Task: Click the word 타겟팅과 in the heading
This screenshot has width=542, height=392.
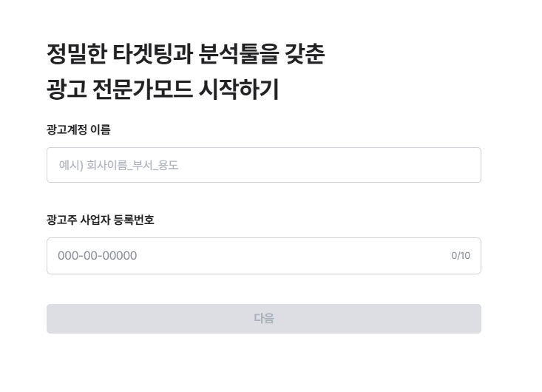Action: point(153,54)
